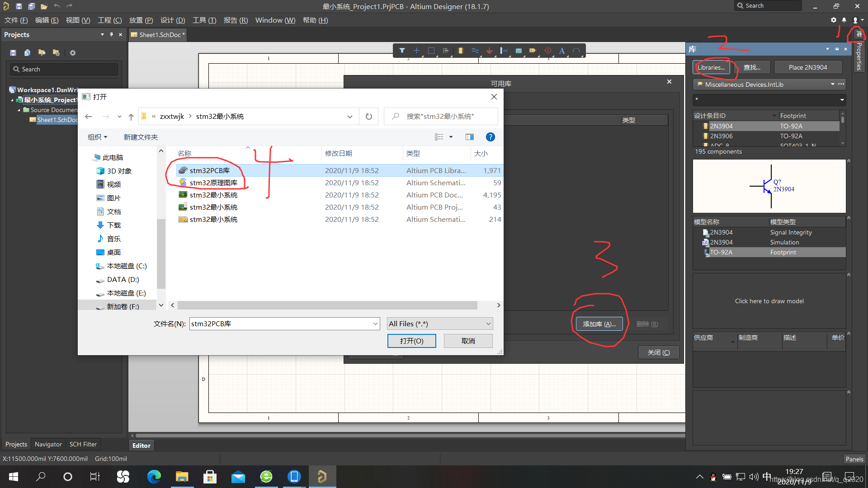
Task: Click the file name input field
Action: [280, 324]
